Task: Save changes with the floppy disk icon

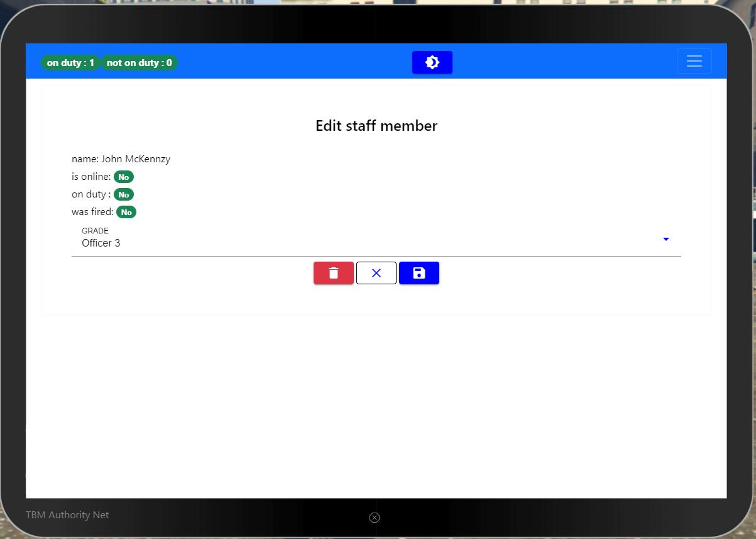Action: coord(419,273)
